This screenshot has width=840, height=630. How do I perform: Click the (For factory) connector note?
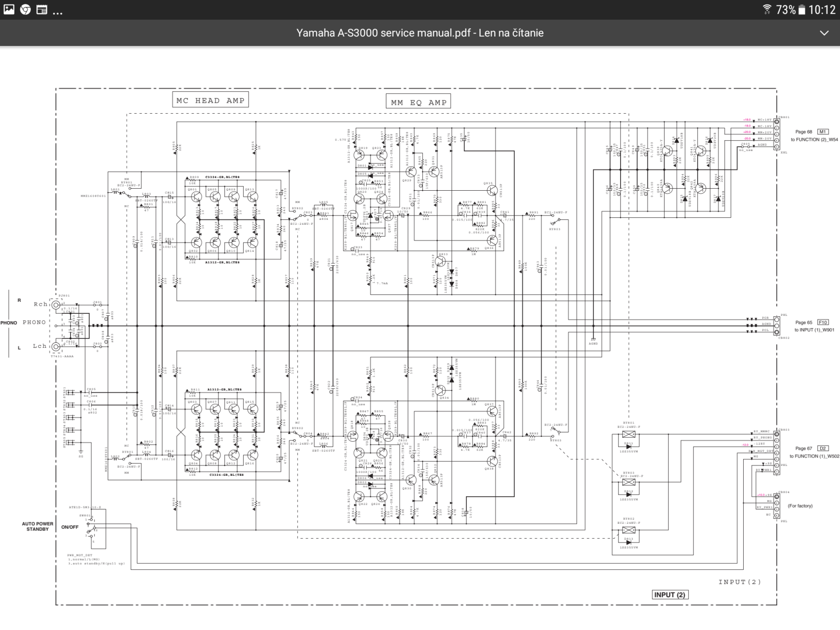[800, 505]
